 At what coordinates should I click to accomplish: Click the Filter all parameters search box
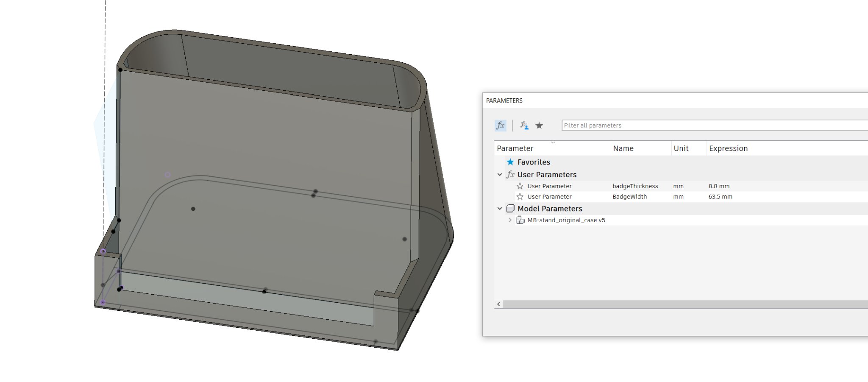(712, 125)
